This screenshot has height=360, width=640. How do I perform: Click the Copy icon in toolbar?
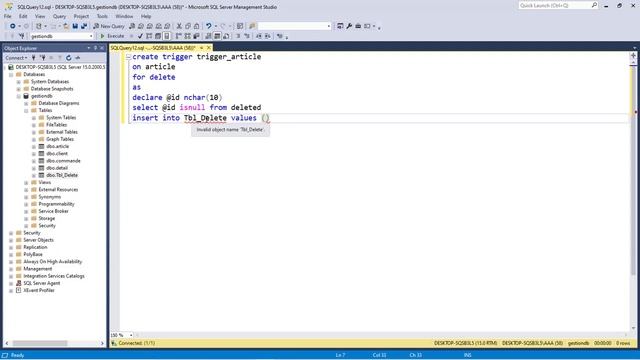188,26
